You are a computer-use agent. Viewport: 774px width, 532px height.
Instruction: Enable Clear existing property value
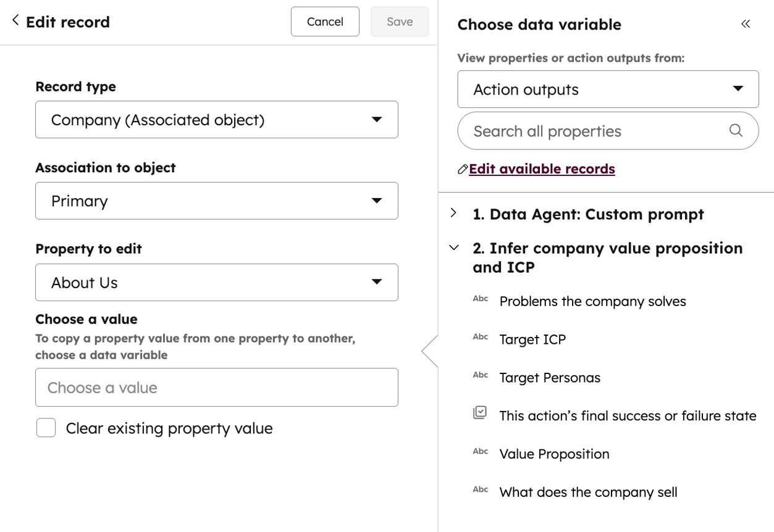pos(46,427)
